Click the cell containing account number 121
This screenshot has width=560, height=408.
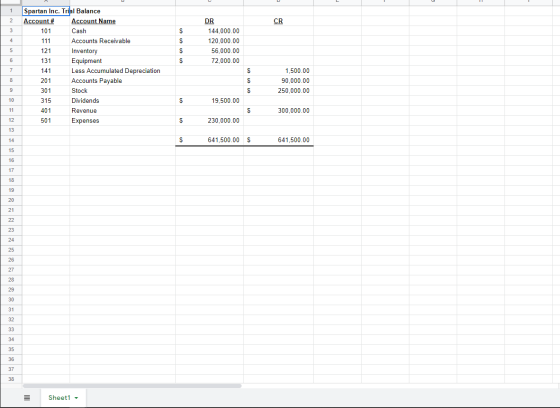point(46,51)
